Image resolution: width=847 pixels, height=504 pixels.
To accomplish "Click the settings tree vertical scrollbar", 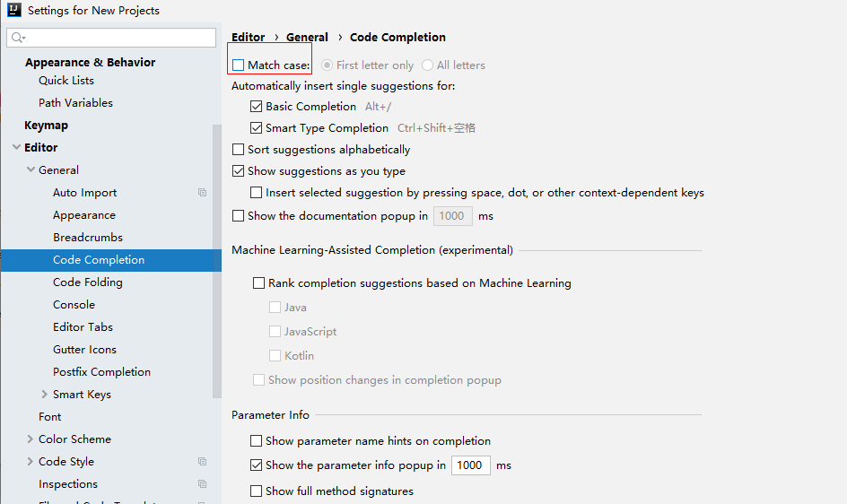I will coord(216,260).
